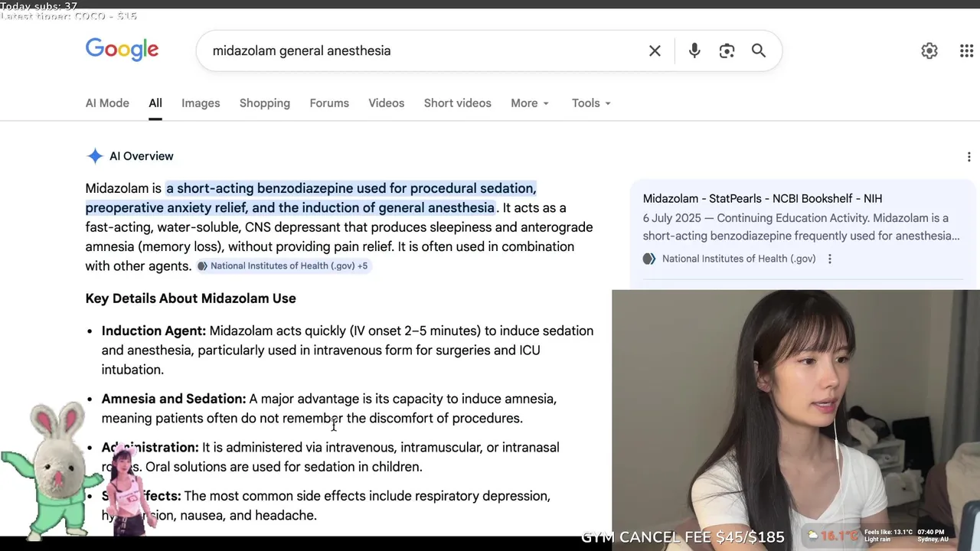Click the 'GYM CANCEL FEE $45/$185' overlay text
The width and height of the screenshot is (980, 551).
683,537
